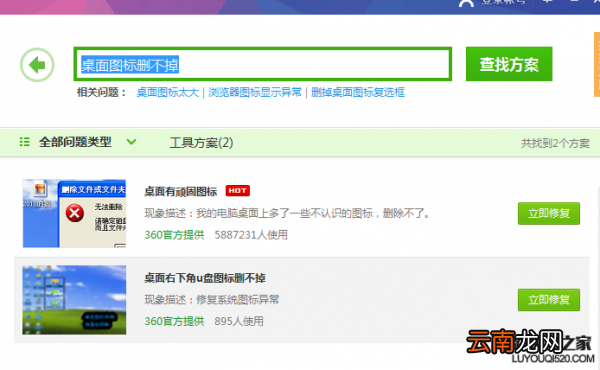Switch to the 工具方案(2) tab
Screen dimensions: 600x370
(x=201, y=143)
